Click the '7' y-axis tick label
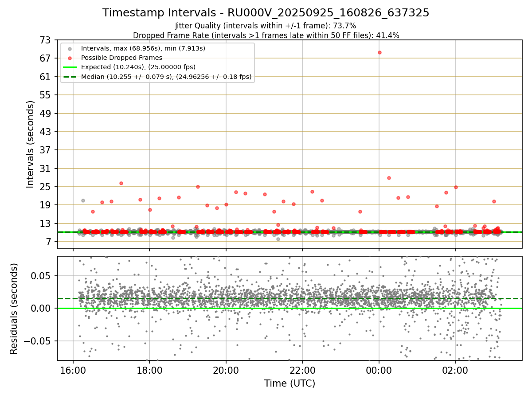This screenshot has height=399, width=532. click(49, 242)
